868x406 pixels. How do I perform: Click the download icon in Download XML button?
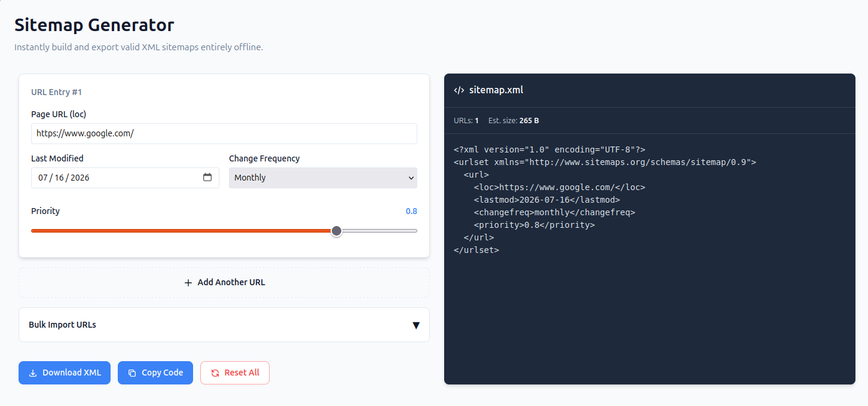(33, 373)
